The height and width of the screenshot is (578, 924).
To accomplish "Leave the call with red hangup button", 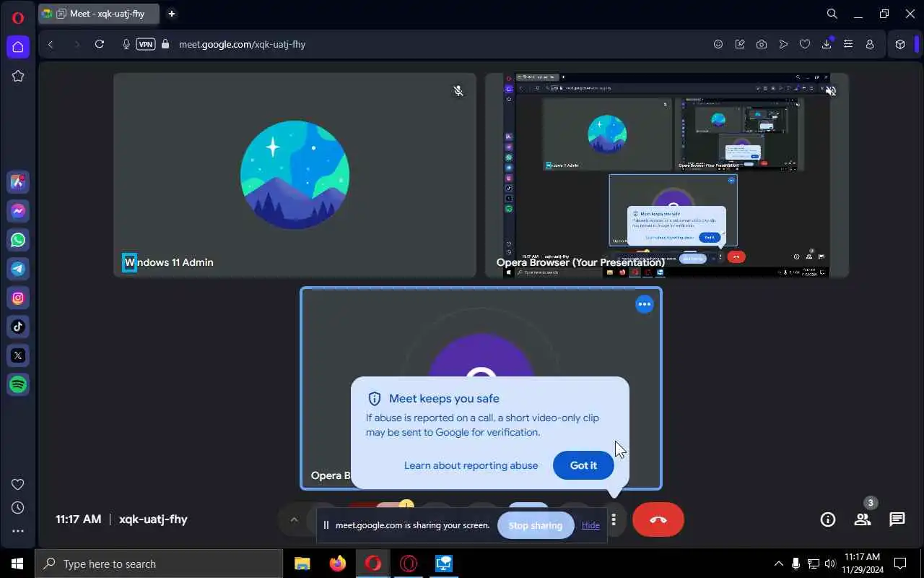I will coord(658,519).
